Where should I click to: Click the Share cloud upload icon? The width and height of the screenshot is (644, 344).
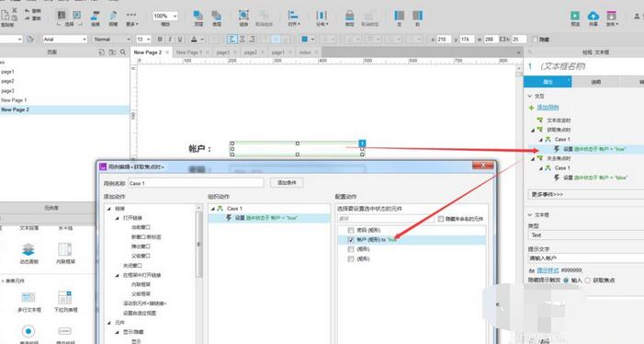[x=593, y=16]
